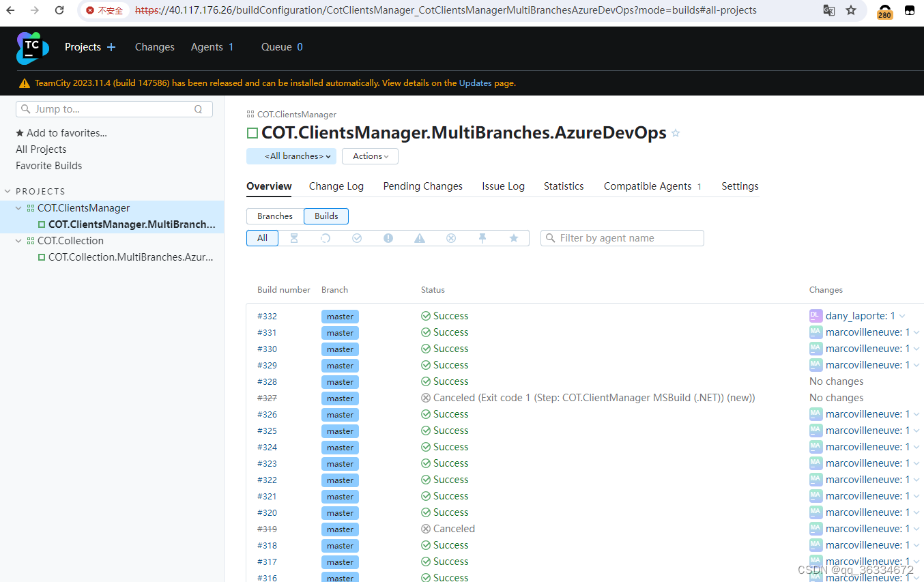Click the Filter by agent name field
The image size is (924, 582).
click(622, 238)
